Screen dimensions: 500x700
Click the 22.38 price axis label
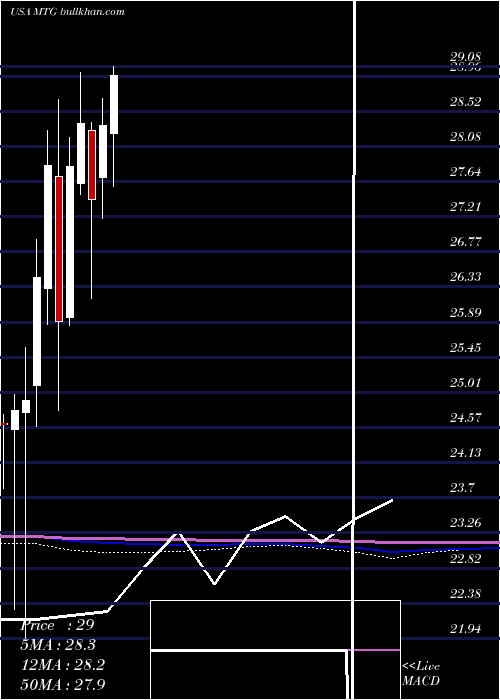pos(466,593)
